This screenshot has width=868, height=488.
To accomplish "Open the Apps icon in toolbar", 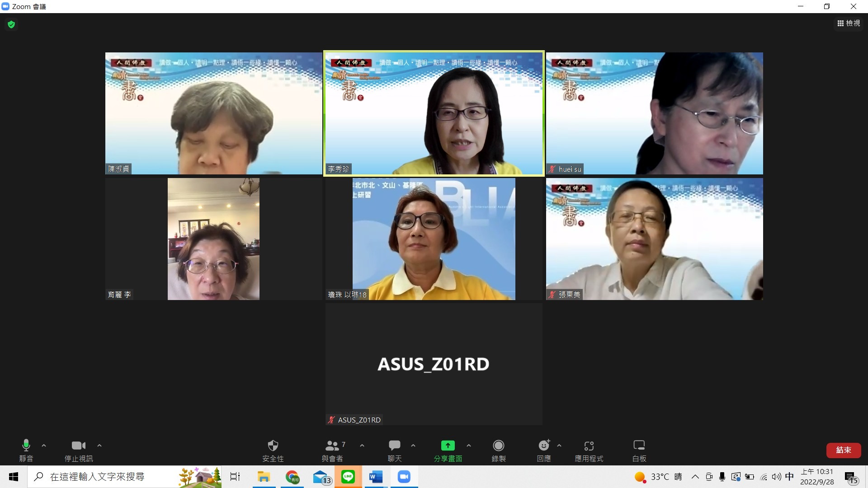I will click(x=589, y=450).
